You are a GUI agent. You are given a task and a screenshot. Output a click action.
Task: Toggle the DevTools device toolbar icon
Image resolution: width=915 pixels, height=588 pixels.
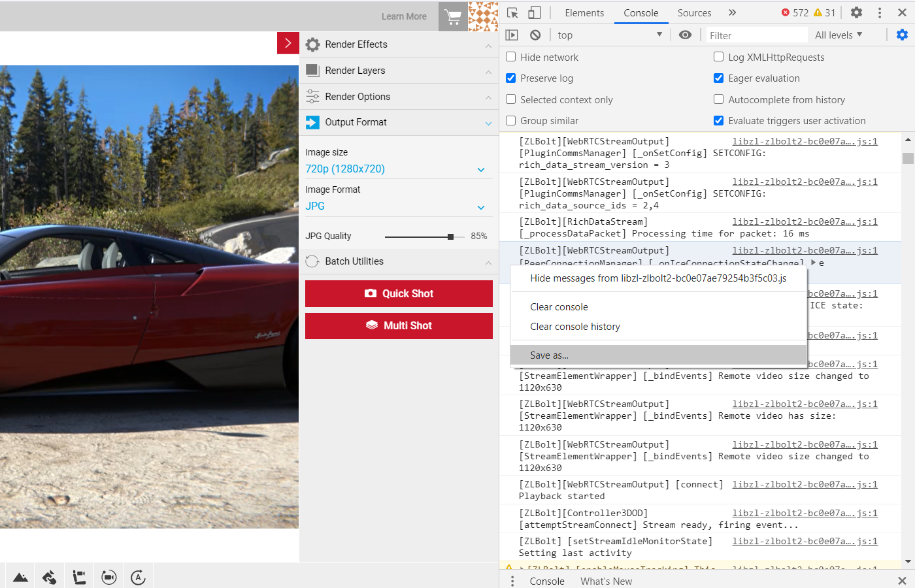tap(535, 12)
